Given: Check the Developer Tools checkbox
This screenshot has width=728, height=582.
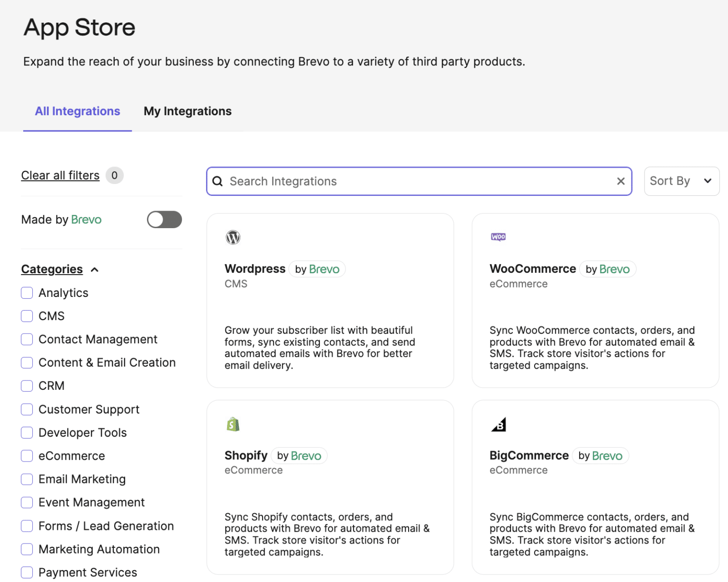Looking at the screenshot, I should (x=27, y=433).
